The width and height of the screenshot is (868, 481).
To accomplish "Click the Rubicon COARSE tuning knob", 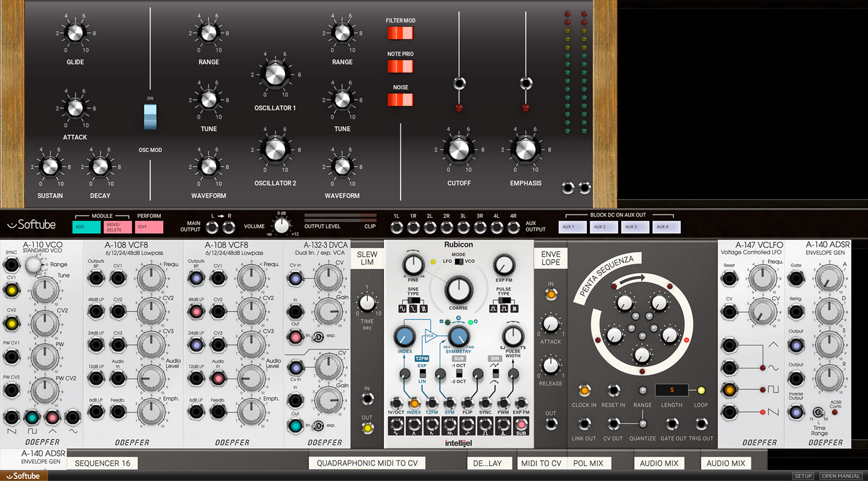I will 459,290.
